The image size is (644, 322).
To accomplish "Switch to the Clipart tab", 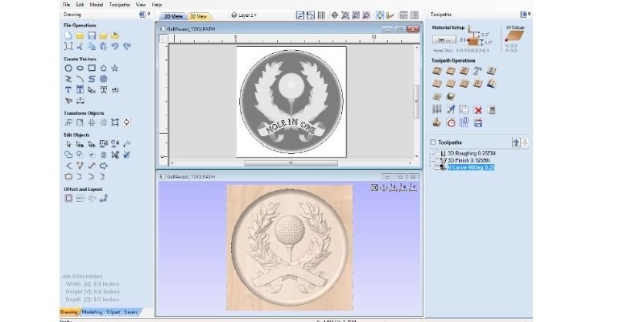I will 114,312.
